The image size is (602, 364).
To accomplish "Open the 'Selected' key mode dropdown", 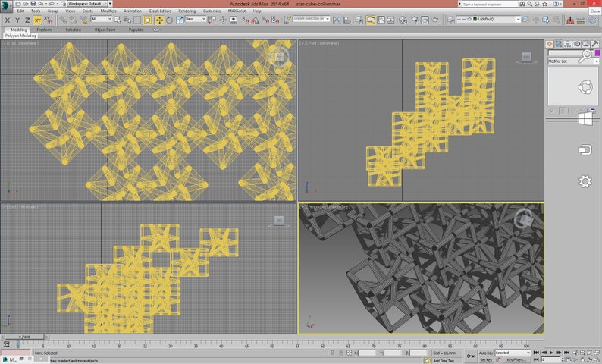I will [513, 353].
